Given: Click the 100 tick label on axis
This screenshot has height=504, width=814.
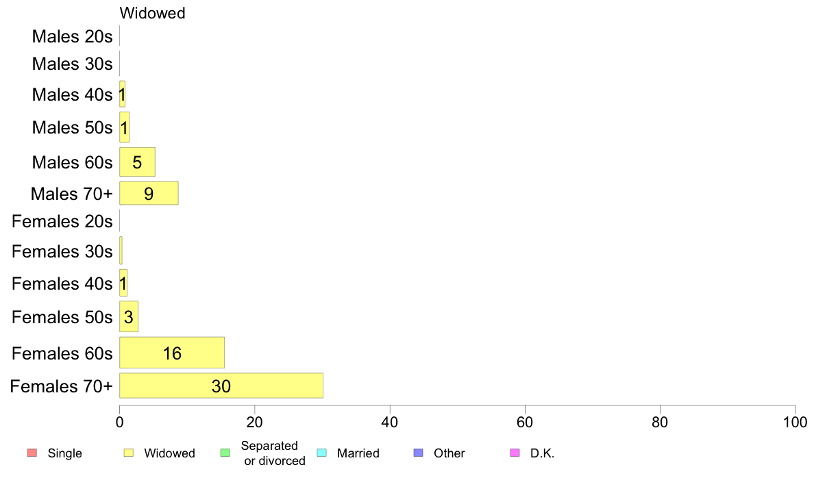Looking at the screenshot, I should (x=795, y=422).
